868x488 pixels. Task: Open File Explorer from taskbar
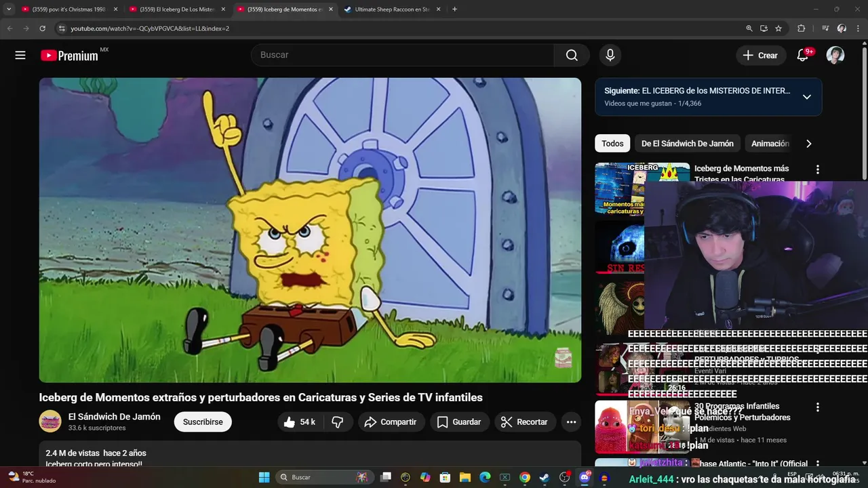point(465,477)
